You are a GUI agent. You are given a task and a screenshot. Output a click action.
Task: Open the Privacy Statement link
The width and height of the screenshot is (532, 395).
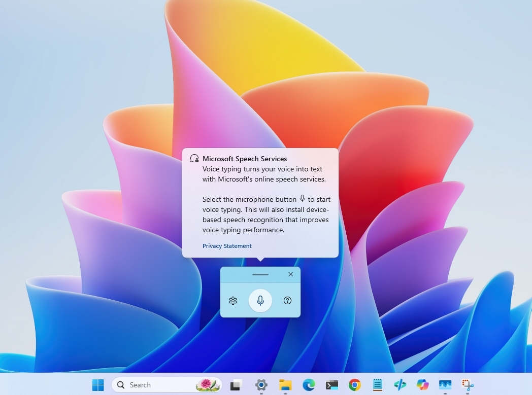click(x=227, y=246)
